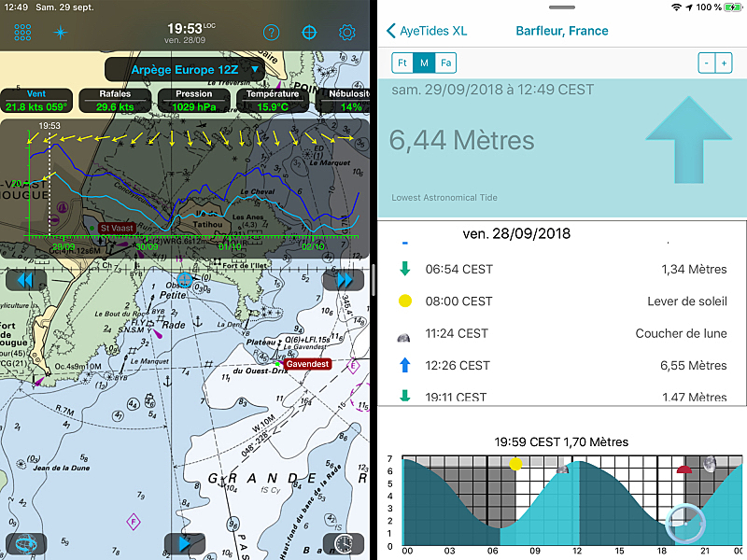Viewport: 747px width, 560px height.
Task: Expand the Arpège Europe 12Z model dropdown
Action: [185, 69]
